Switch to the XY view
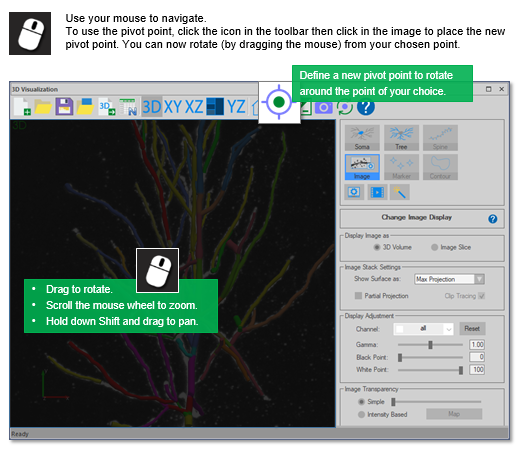 (173, 107)
